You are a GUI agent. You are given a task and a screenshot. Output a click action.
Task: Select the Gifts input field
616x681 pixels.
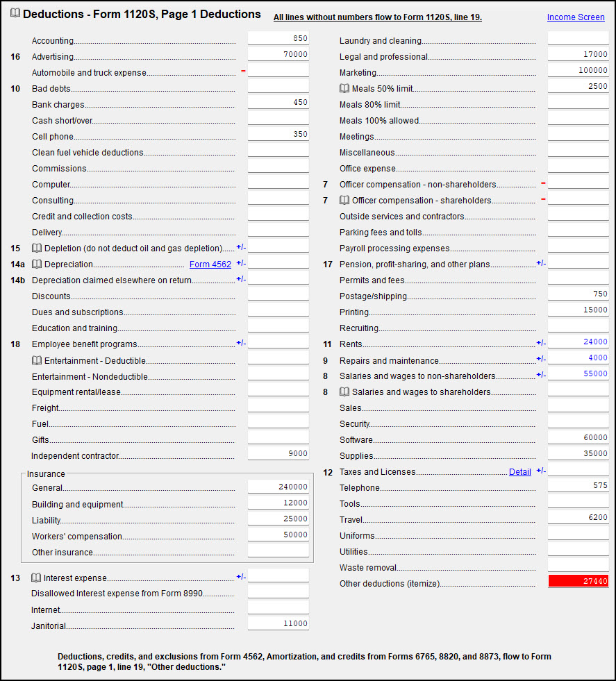pyautogui.click(x=278, y=437)
